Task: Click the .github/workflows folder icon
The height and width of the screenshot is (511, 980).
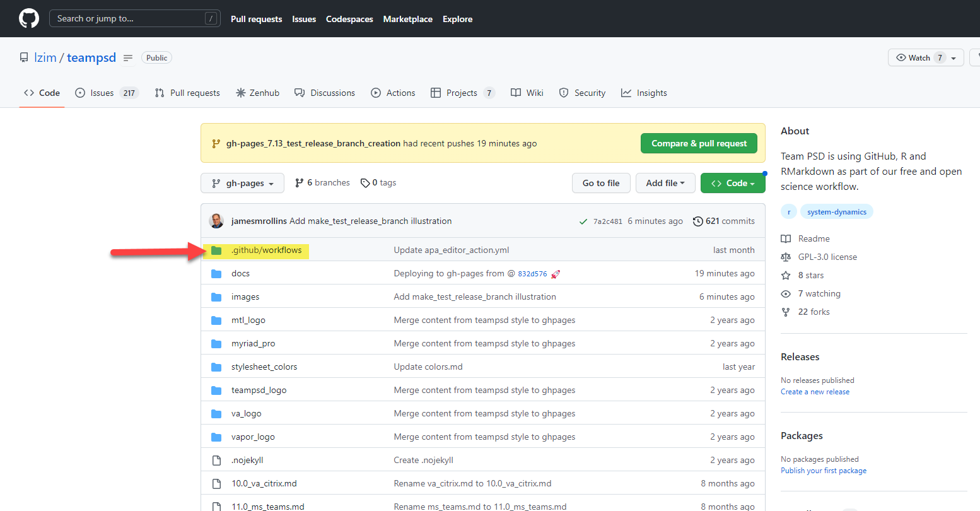Action: (216, 250)
